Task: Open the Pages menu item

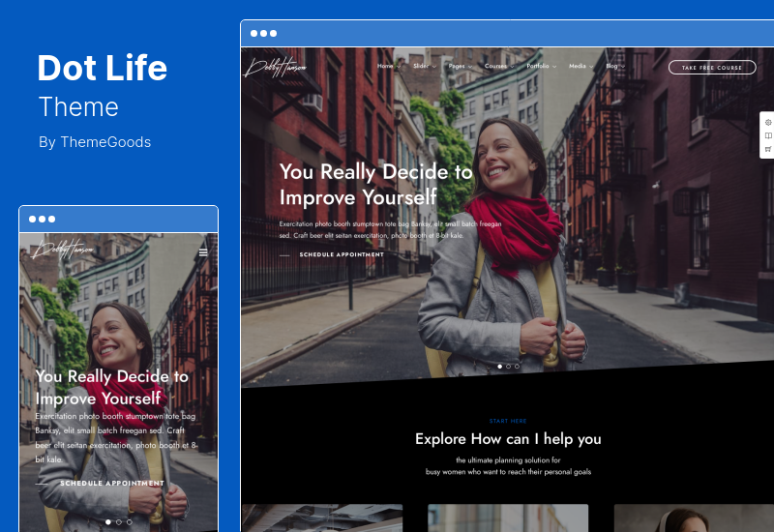Action: coord(459,67)
